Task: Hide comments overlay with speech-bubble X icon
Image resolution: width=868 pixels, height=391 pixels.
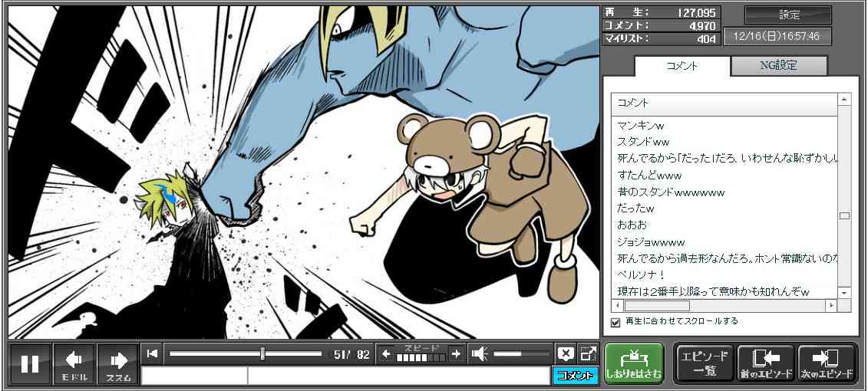Action: point(565,353)
